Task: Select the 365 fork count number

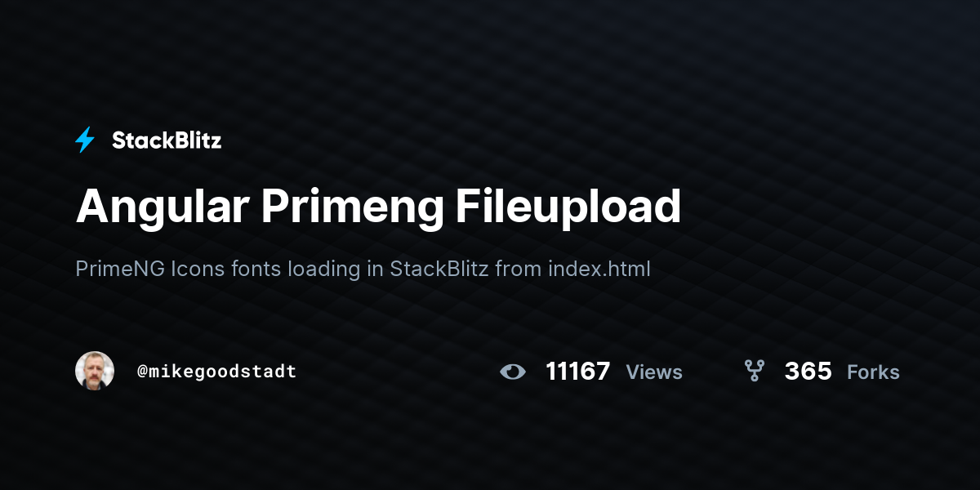Action: click(808, 372)
